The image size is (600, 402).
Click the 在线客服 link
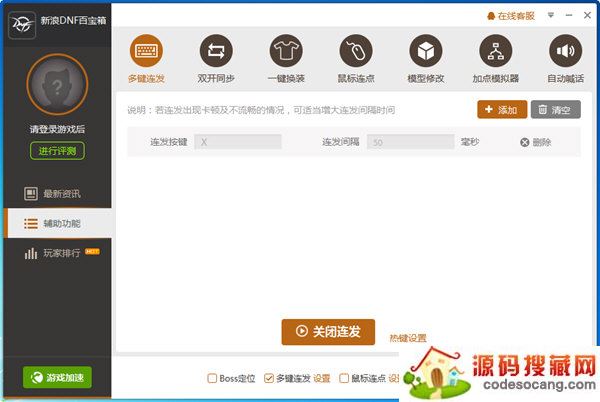[511, 16]
